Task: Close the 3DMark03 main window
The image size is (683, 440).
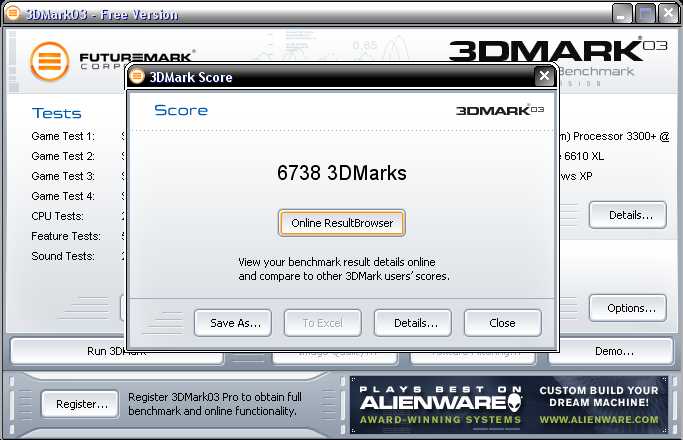Action: (668, 13)
